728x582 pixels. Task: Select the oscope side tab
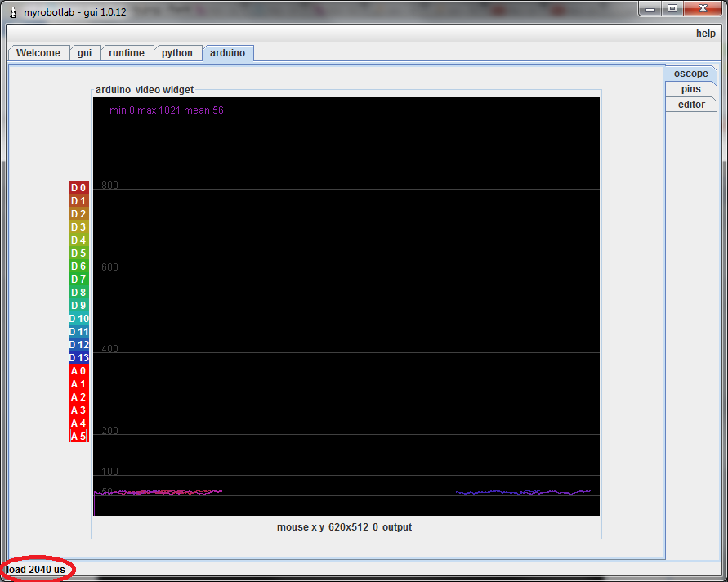(x=691, y=74)
